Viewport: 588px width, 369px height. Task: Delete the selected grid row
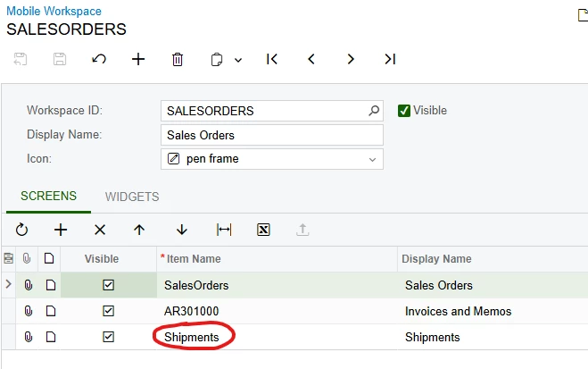[100, 230]
